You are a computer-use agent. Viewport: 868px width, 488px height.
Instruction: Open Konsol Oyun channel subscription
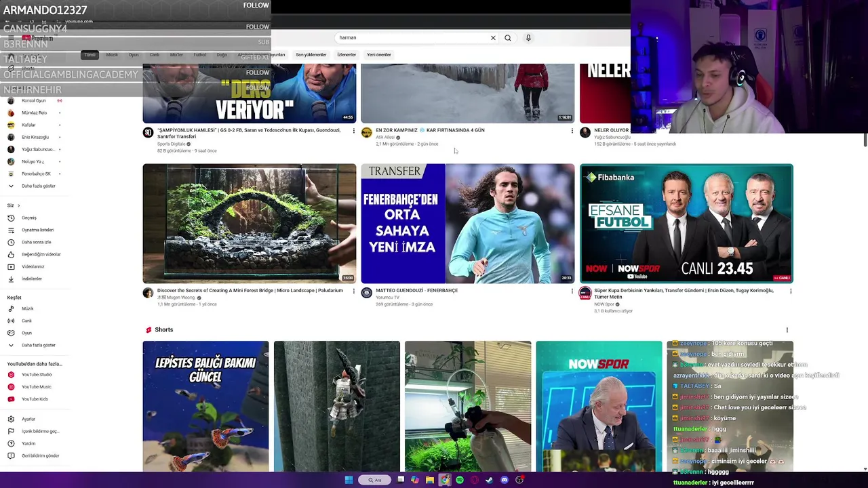(x=34, y=100)
